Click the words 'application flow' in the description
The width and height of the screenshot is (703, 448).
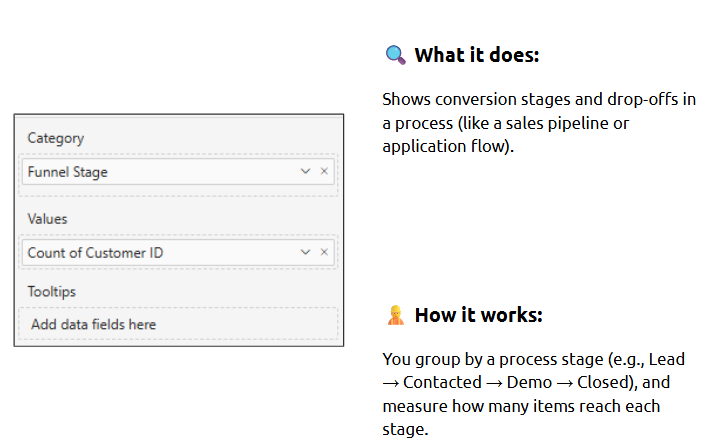[x=442, y=147]
